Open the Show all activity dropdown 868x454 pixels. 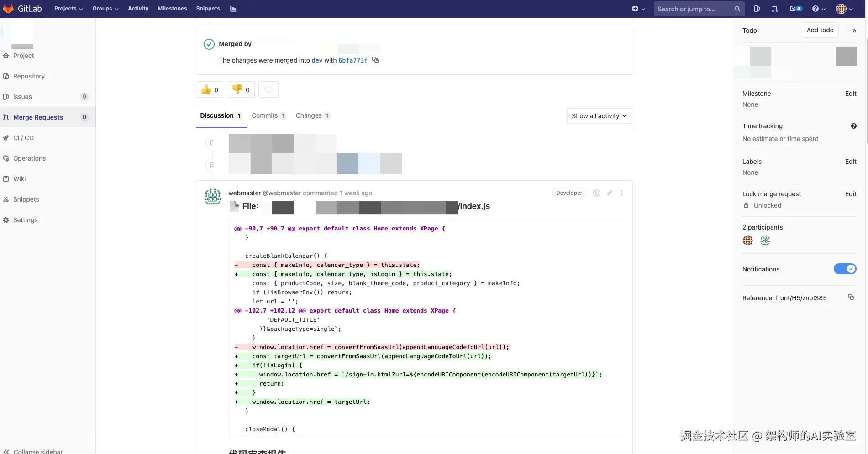point(599,115)
